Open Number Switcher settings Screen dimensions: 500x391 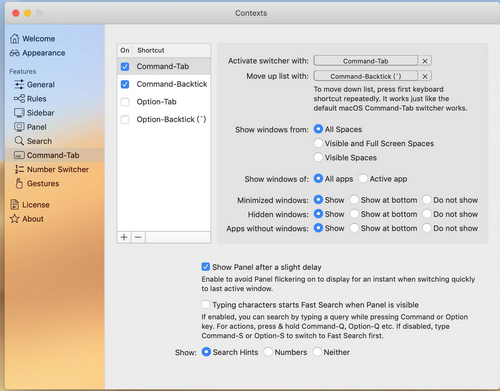pos(58,169)
